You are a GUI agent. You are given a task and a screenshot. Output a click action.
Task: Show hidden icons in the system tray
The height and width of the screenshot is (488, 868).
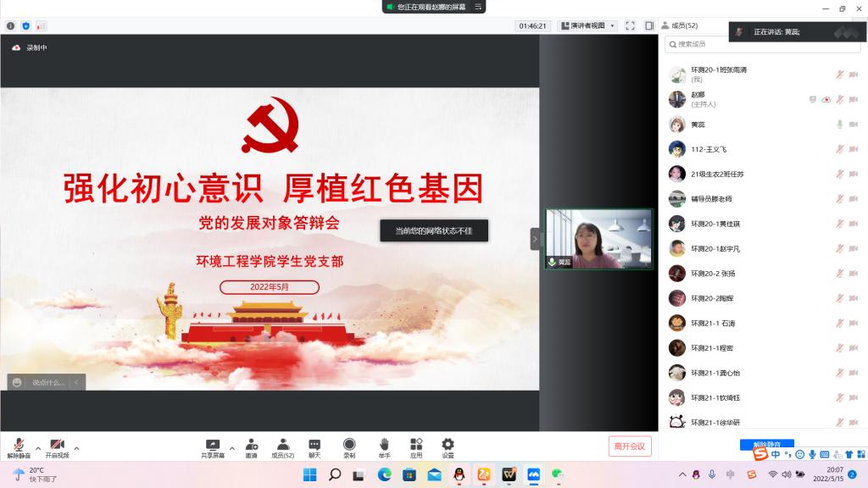click(x=682, y=474)
